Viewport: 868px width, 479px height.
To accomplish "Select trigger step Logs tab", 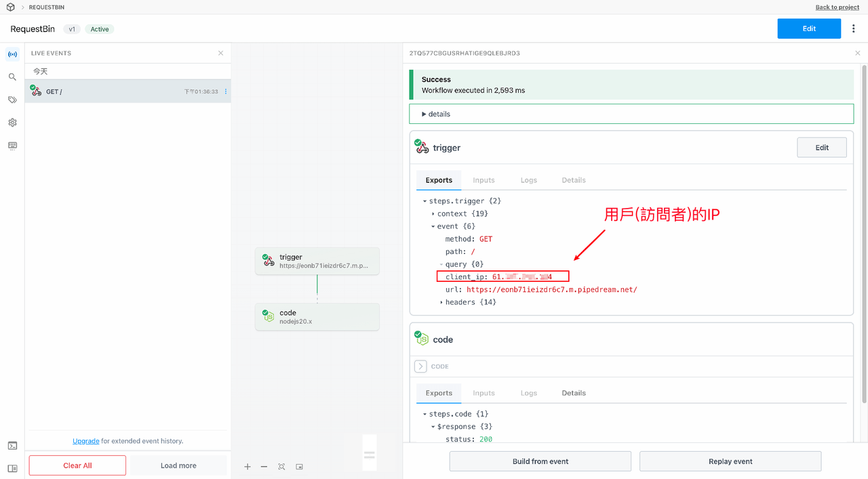I will pyautogui.click(x=529, y=180).
